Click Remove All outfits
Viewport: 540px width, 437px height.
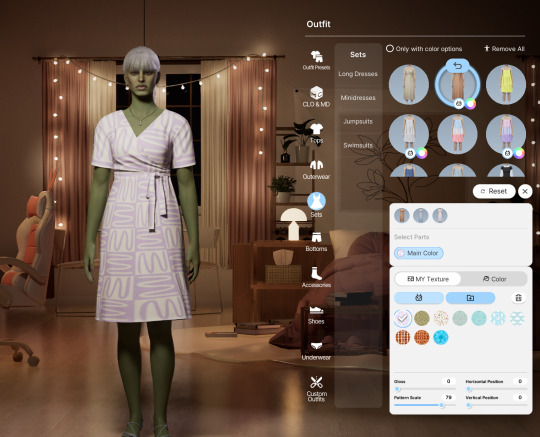tap(504, 49)
